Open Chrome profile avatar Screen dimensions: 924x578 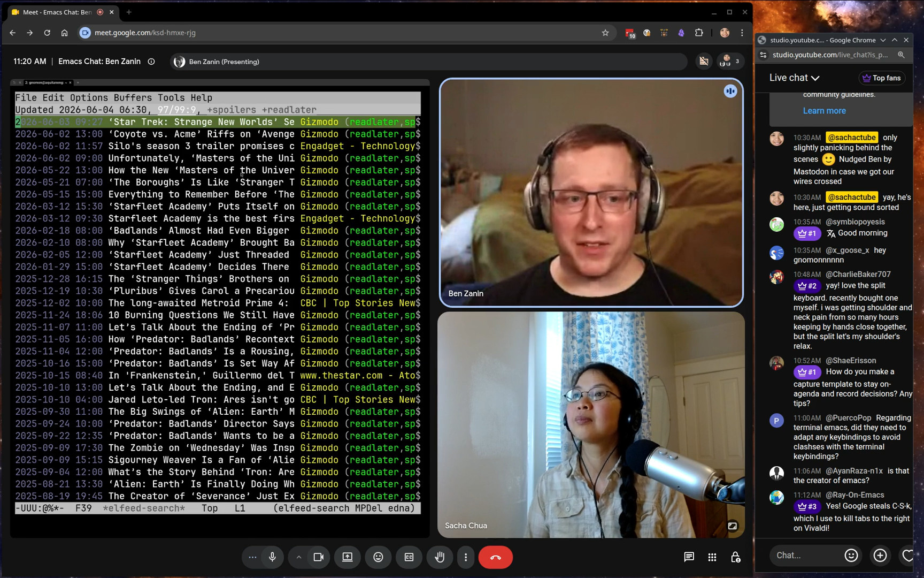coord(725,33)
